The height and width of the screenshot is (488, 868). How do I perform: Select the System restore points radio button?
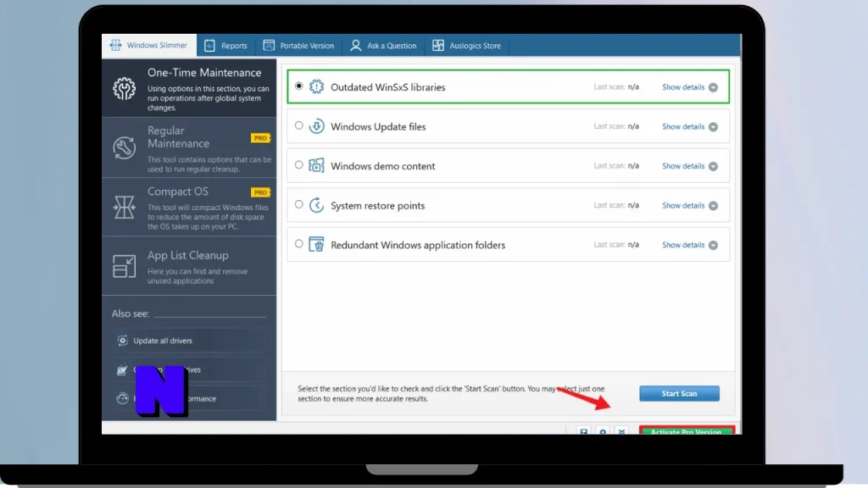[299, 204]
